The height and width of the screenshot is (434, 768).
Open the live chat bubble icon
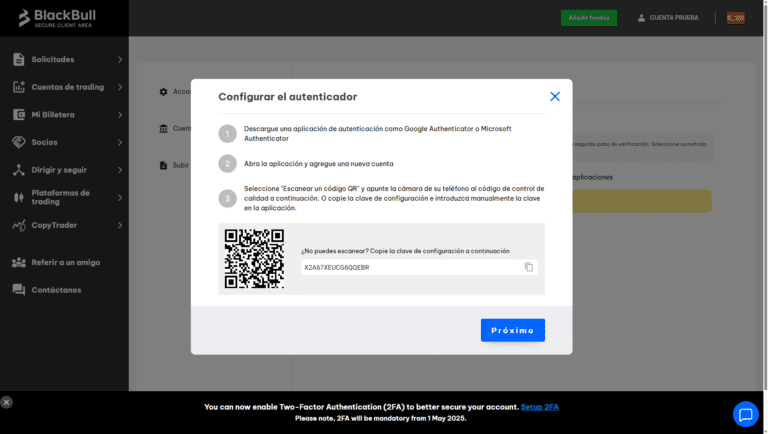tap(745, 414)
